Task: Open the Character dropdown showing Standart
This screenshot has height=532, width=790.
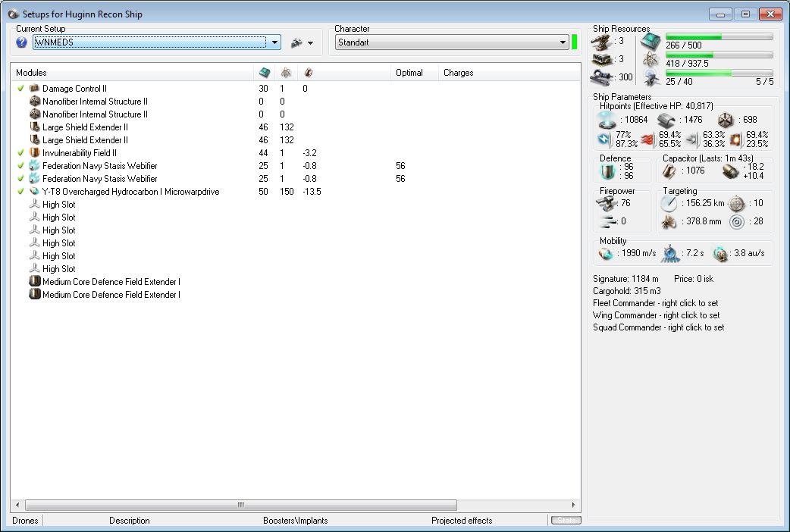Action: coord(452,42)
